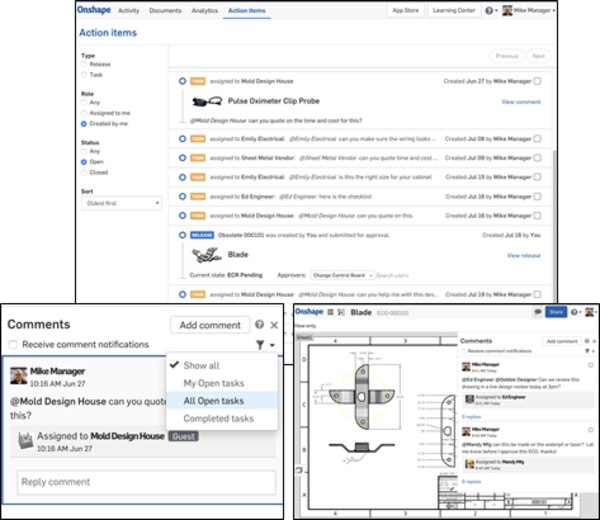Image resolution: width=600 pixels, height=520 pixels.
Task: Click Reply comment input field
Action: tap(146, 482)
